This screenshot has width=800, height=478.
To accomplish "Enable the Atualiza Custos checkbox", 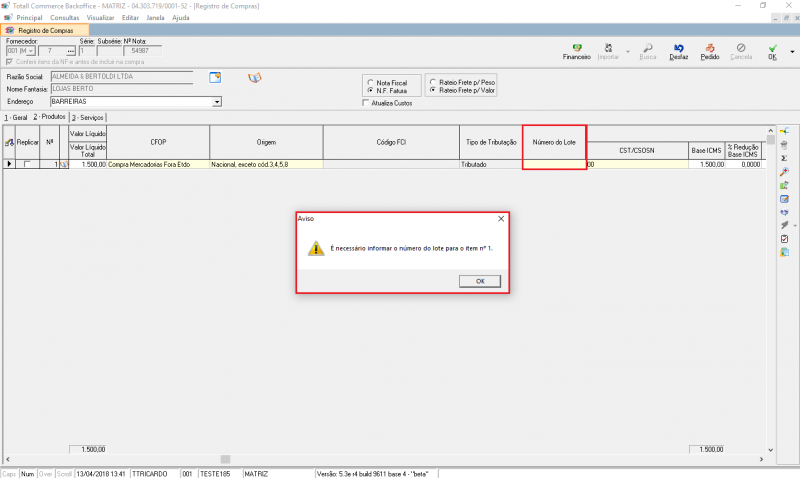I will click(x=365, y=102).
